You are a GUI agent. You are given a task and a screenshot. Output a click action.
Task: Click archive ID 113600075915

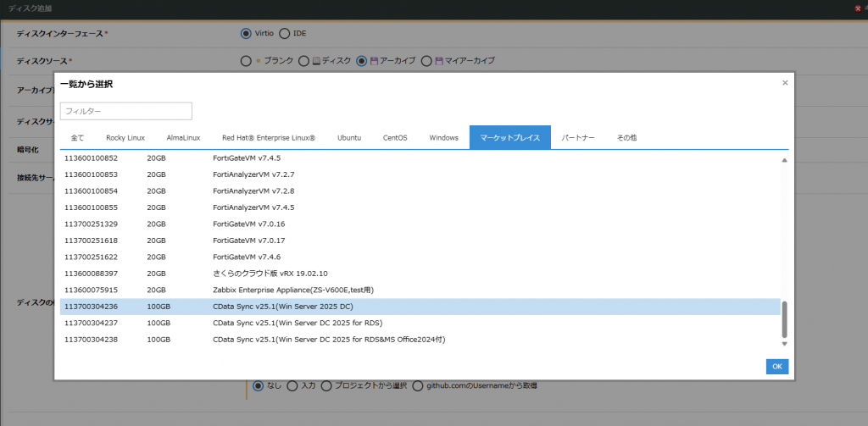(x=92, y=290)
